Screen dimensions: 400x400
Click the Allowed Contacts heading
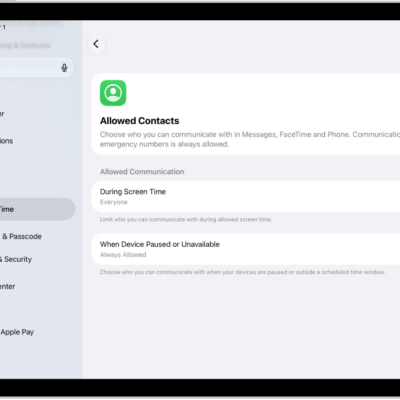tap(139, 121)
